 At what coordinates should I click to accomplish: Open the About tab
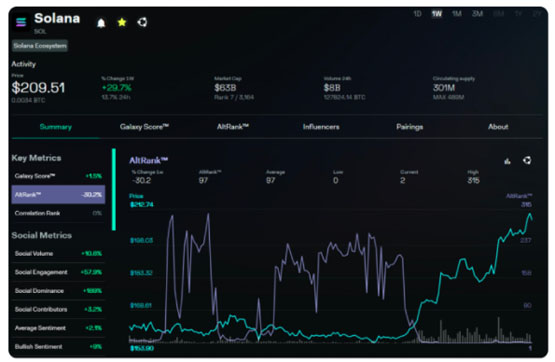pos(498,127)
